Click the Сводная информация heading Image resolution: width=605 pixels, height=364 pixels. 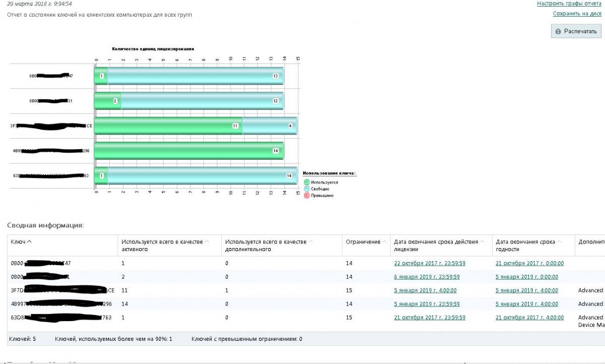45,225
